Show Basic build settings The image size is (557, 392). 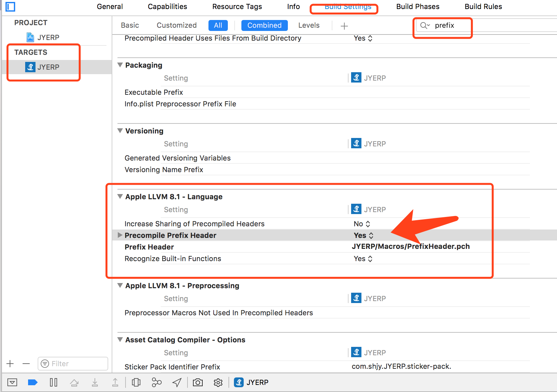[x=130, y=25]
